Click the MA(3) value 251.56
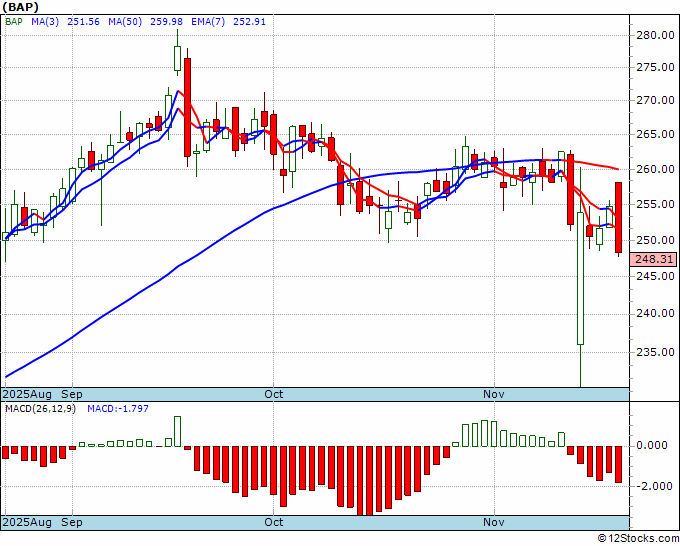This screenshot has height=546, width=680. pos(83,22)
